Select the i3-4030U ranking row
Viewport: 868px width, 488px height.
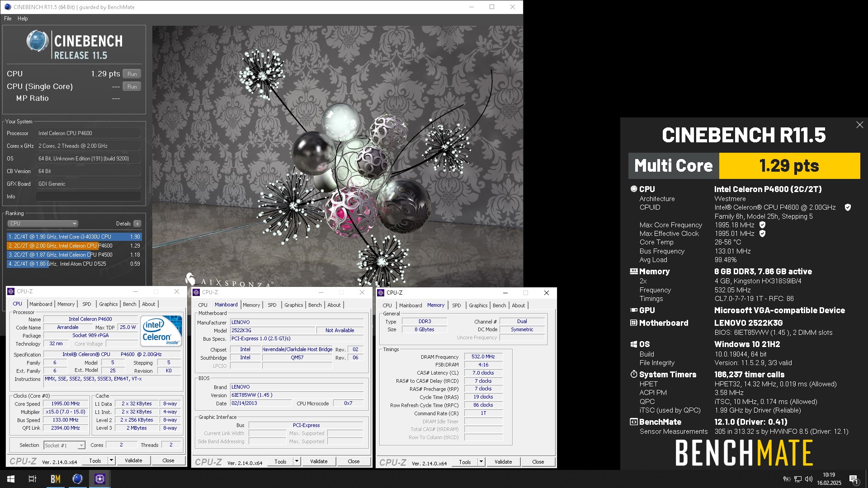(x=75, y=237)
